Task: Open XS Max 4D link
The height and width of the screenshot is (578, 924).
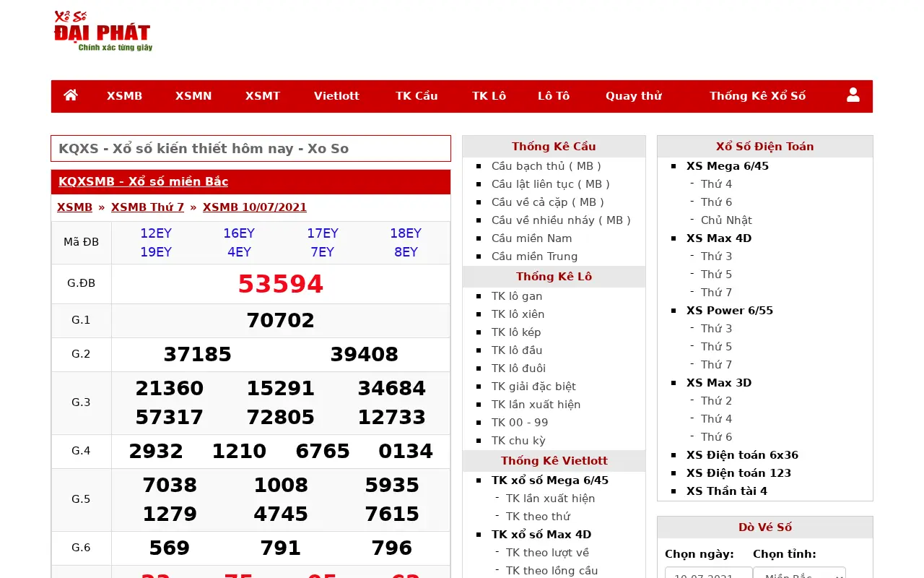Action: point(719,238)
